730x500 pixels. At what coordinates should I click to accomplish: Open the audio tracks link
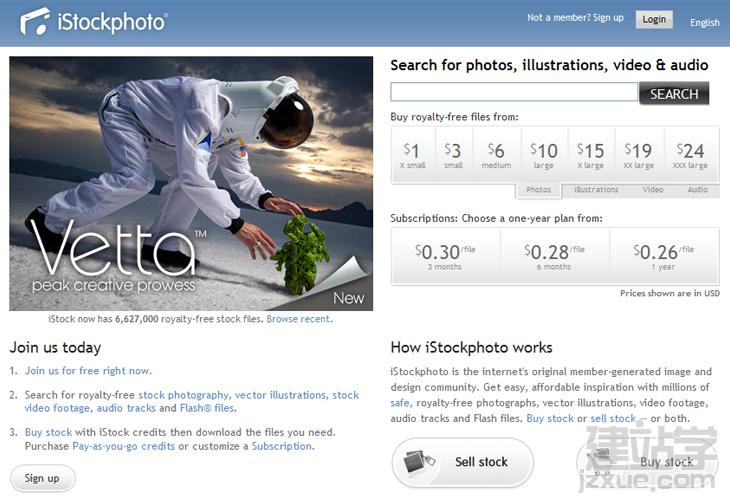[126, 408]
